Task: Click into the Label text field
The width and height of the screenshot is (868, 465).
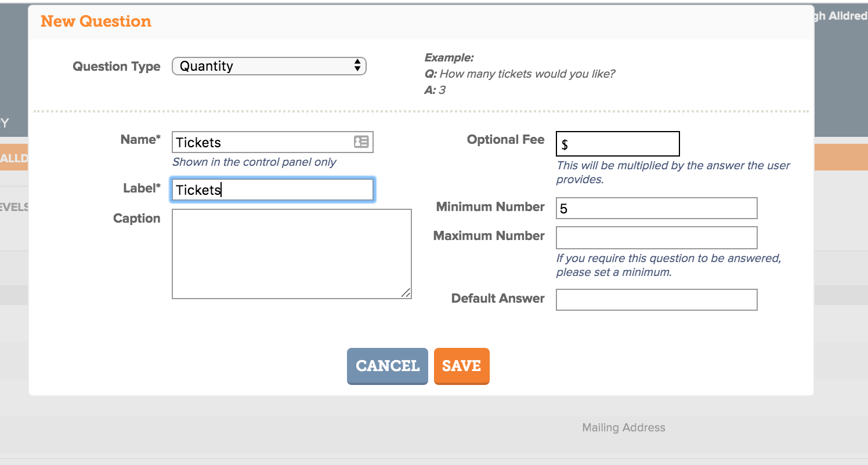Action: 273,190
